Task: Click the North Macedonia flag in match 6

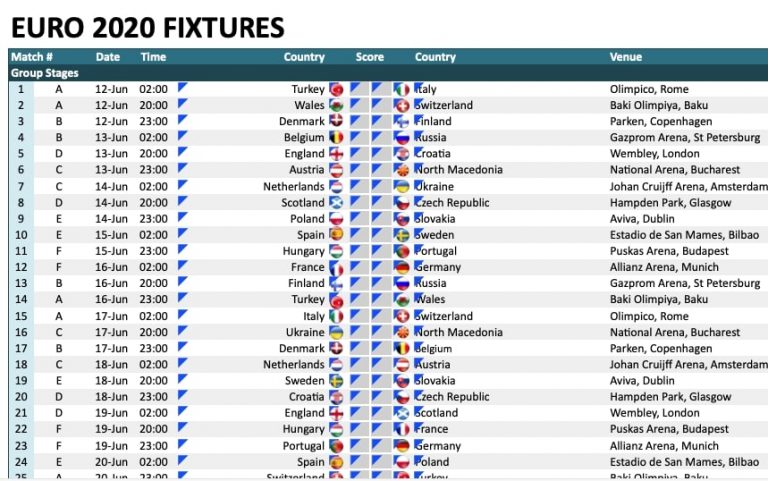Action: click(402, 170)
